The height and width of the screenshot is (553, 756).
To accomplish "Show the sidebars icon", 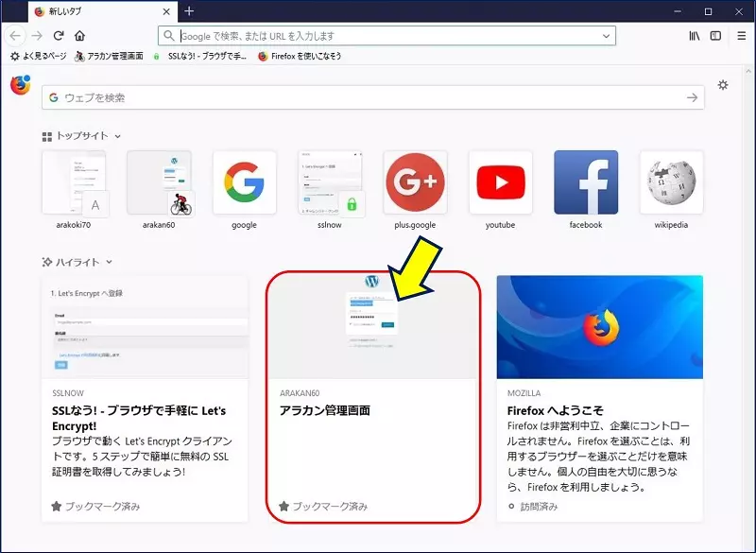I will click(x=716, y=36).
